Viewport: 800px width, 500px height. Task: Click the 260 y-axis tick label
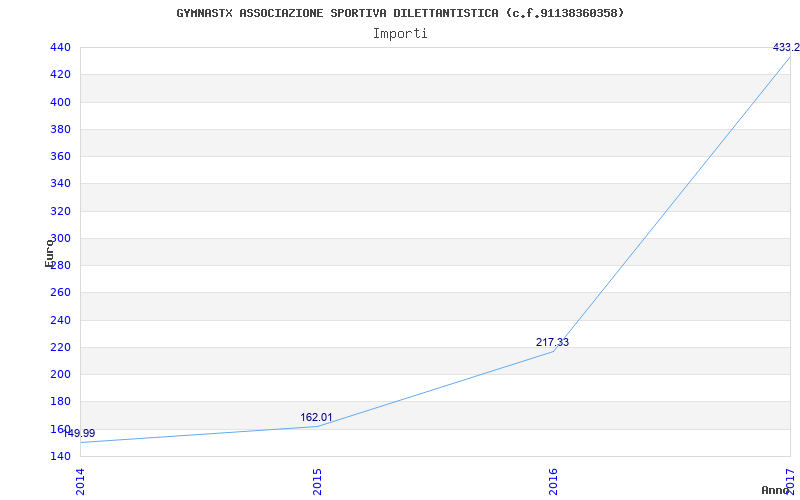[60, 293]
